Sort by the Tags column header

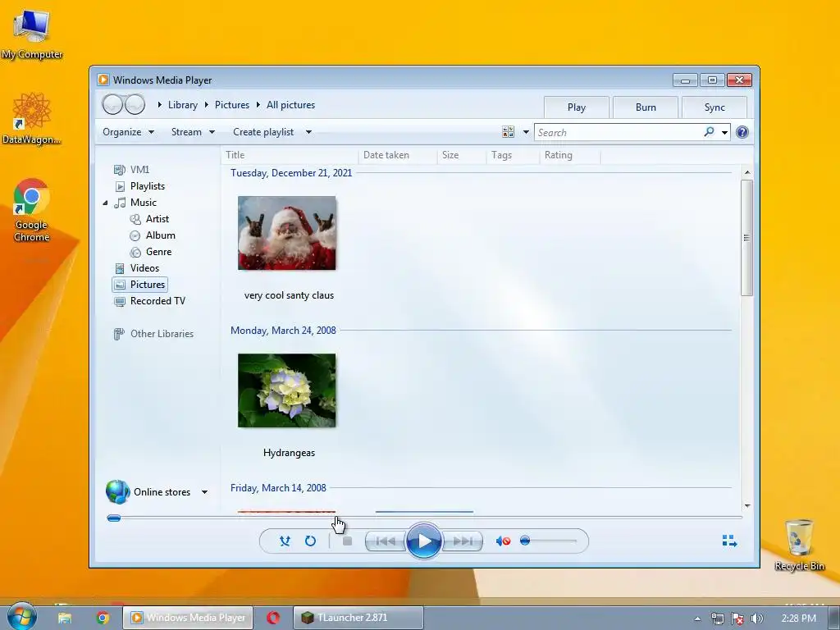point(513,155)
